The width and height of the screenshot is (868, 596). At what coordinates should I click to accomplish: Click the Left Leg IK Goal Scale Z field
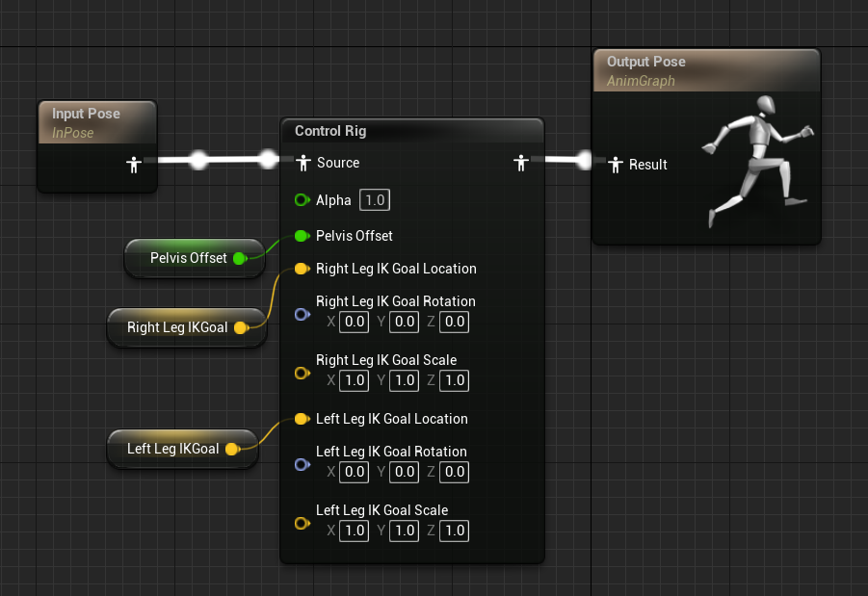[455, 531]
